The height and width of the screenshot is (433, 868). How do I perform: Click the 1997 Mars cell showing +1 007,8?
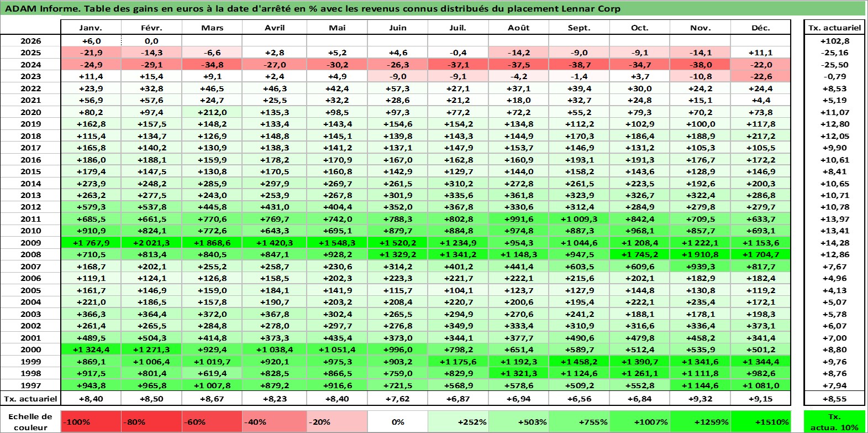(x=212, y=385)
